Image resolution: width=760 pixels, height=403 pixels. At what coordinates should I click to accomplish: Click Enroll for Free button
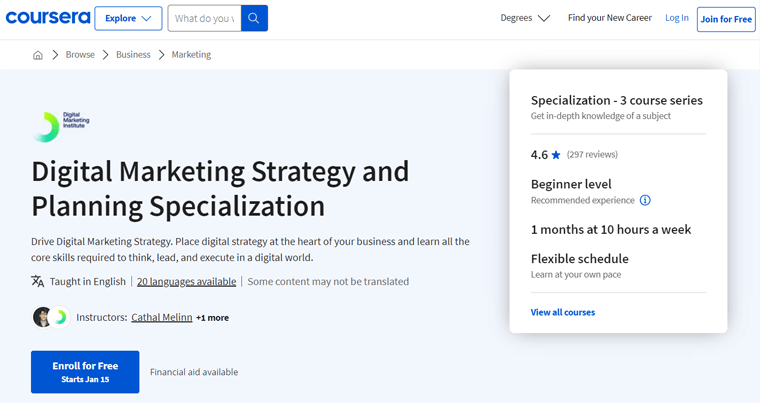(x=85, y=372)
